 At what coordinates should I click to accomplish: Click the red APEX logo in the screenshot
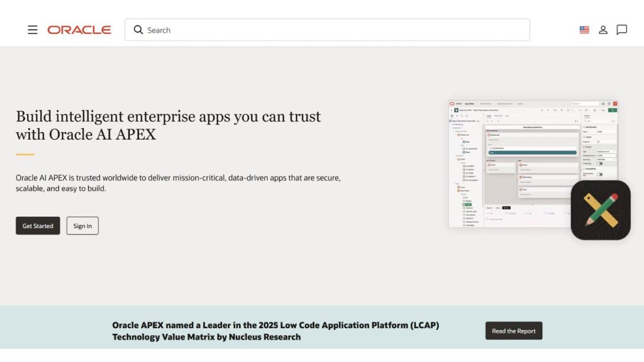452,102
